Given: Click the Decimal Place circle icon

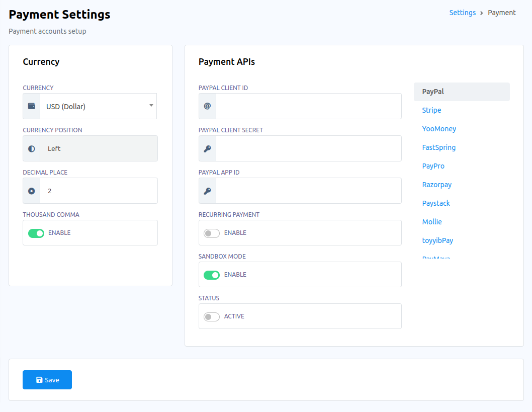Looking at the screenshot, I should click(32, 191).
